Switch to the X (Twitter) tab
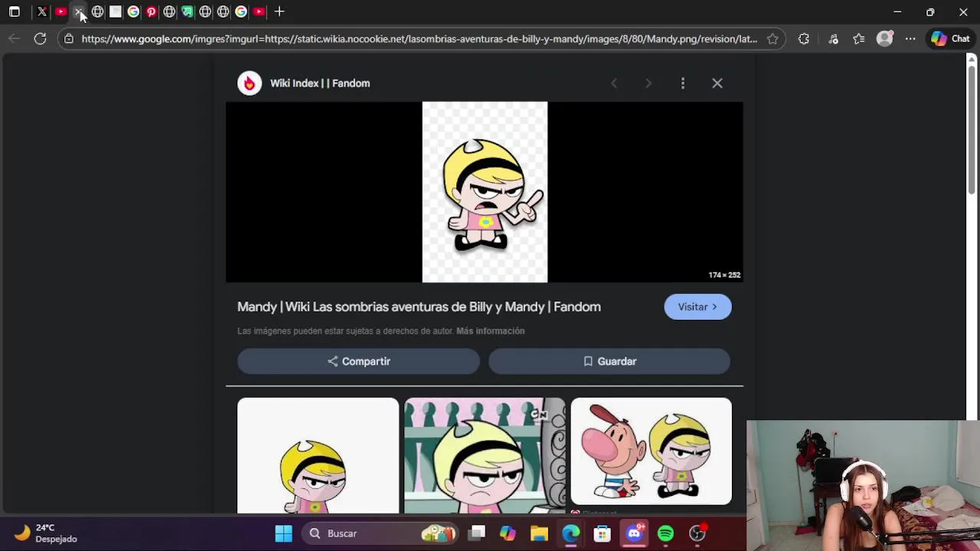 click(42, 11)
